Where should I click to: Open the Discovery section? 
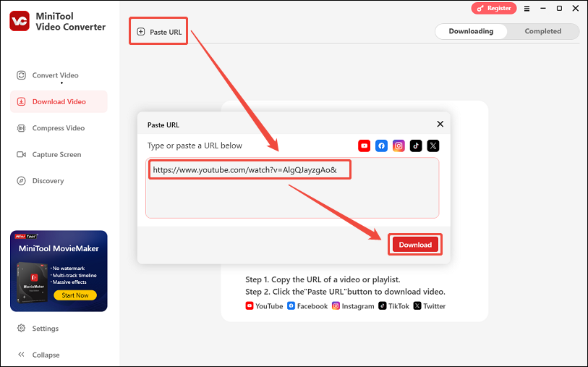pyautogui.click(x=59, y=181)
